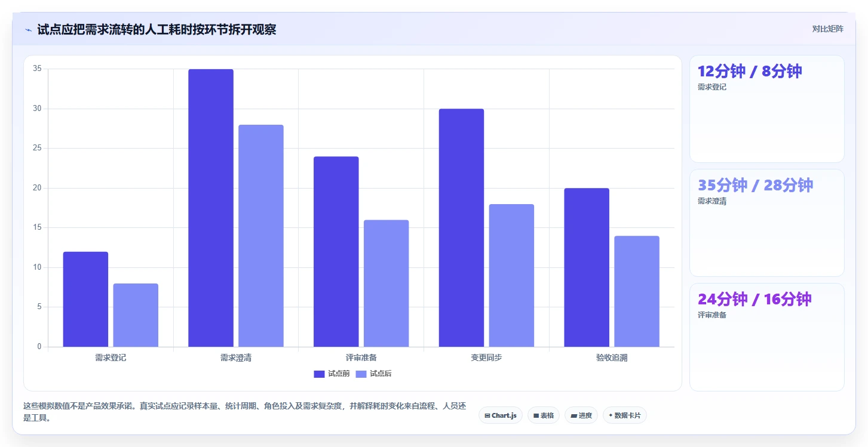Click the 试点前 bar for 需求澄清

click(x=211, y=208)
